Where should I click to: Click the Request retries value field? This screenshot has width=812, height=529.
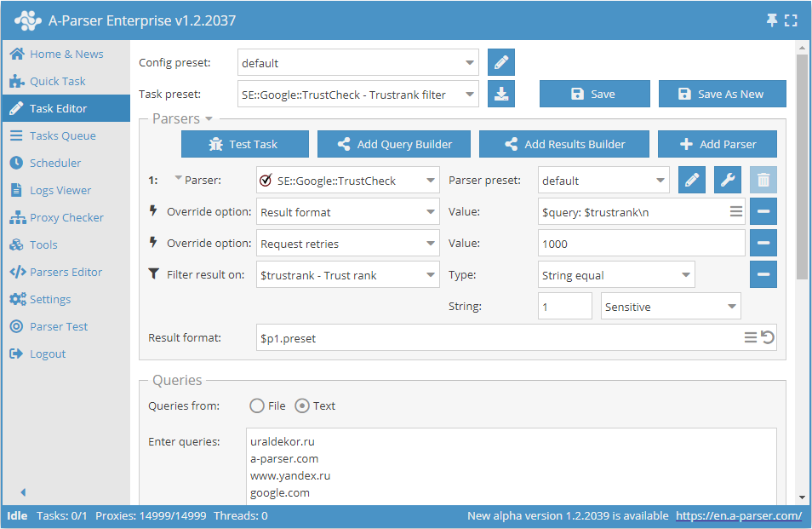point(642,244)
